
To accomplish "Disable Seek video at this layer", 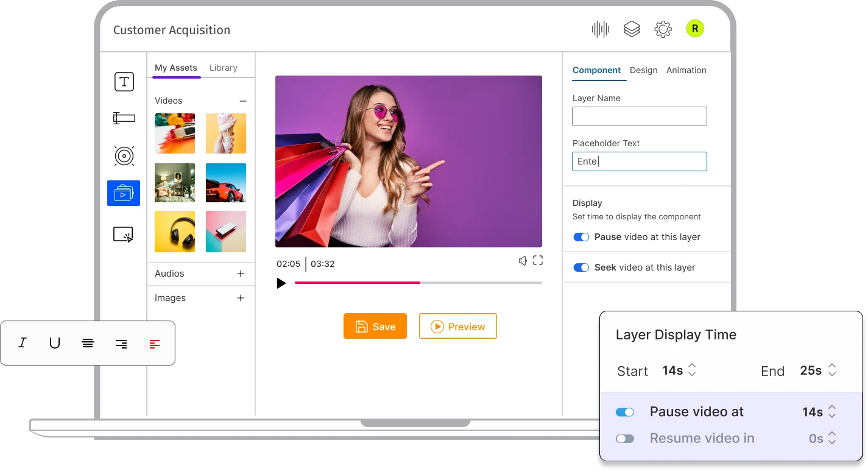I will click(x=581, y=267).
